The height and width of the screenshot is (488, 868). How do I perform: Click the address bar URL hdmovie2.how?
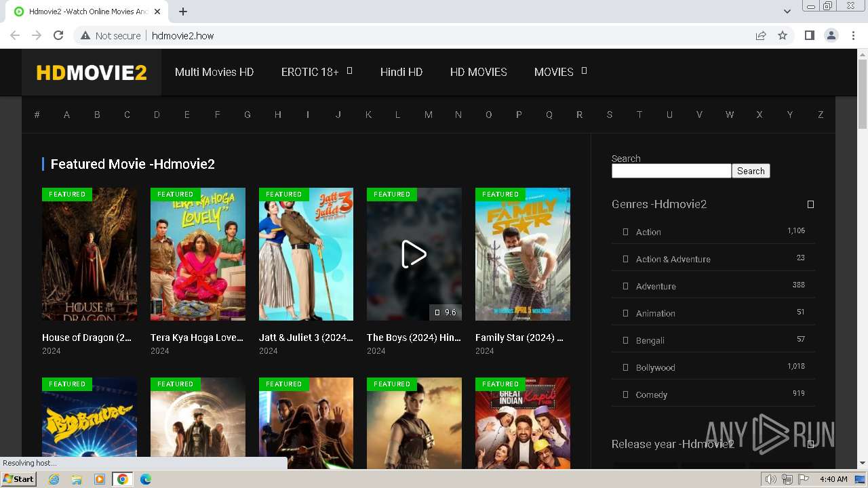pos(182,35)
